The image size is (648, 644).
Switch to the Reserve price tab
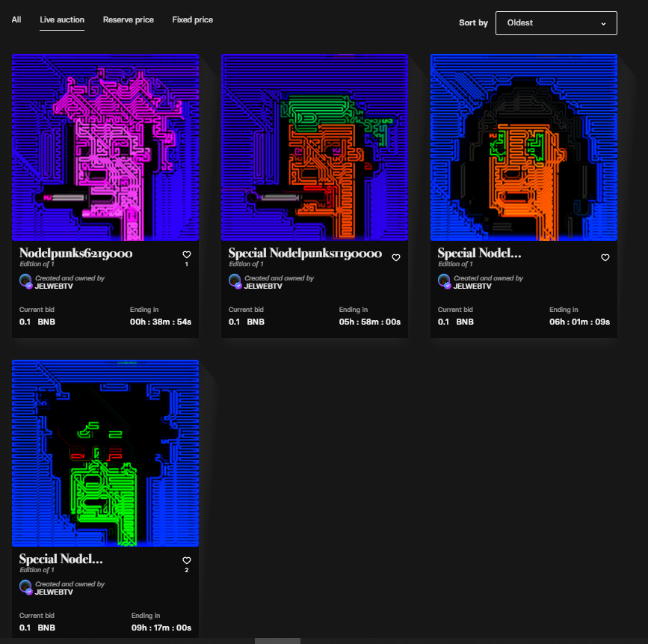tap(128, 20)
